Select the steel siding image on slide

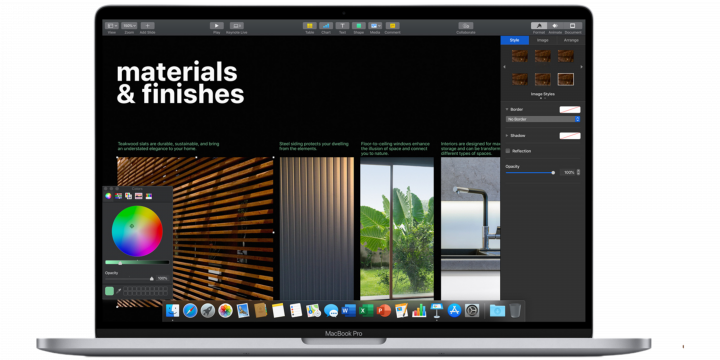(317, 229)
